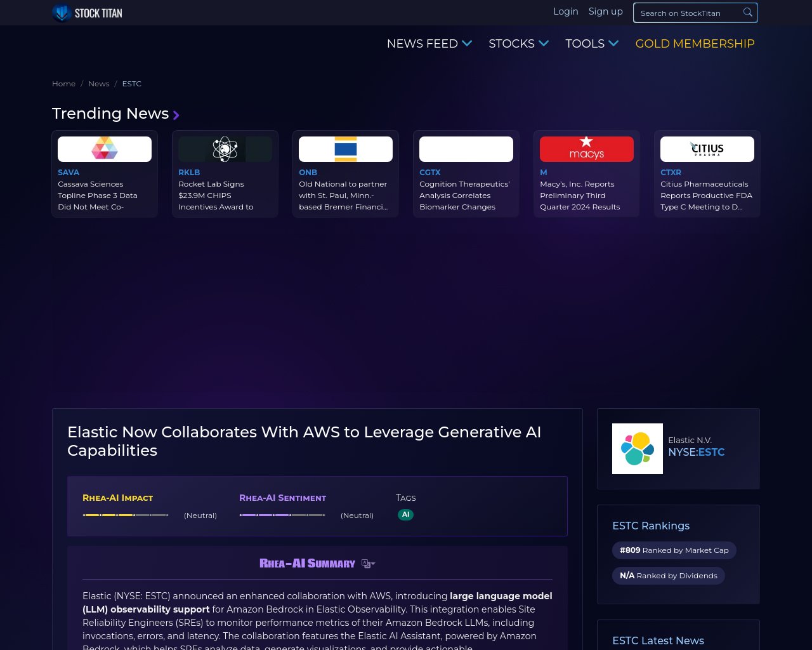Viewport: 812px width, 650px height.
Task: Click the Rhea-AI Sentiment label
Action: click(x=282, y=498)
